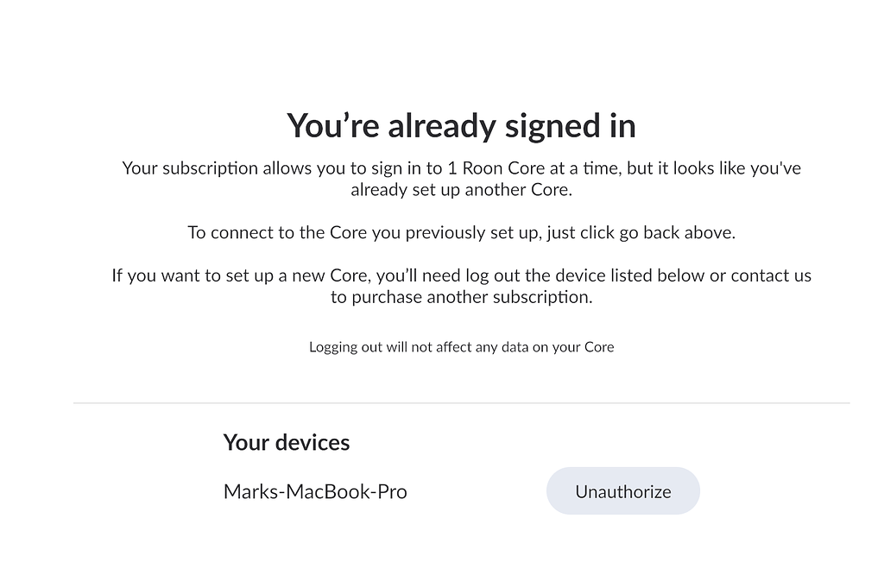Image resolution: width=884 pixels, height=588 pixels.
Task: Click the subscription limit explanation paragraph
Action: [461, 178]
